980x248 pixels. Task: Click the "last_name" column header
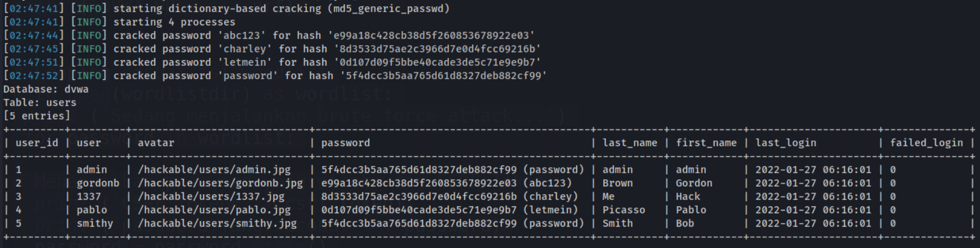(x=630, y=143)
